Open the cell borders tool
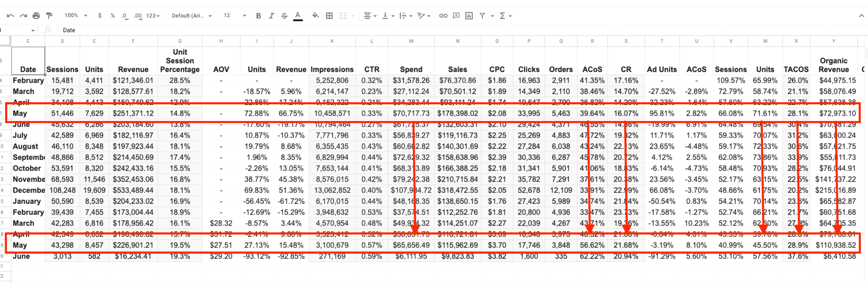This screenshot has height=289, width=868. (x=329, y=16)
